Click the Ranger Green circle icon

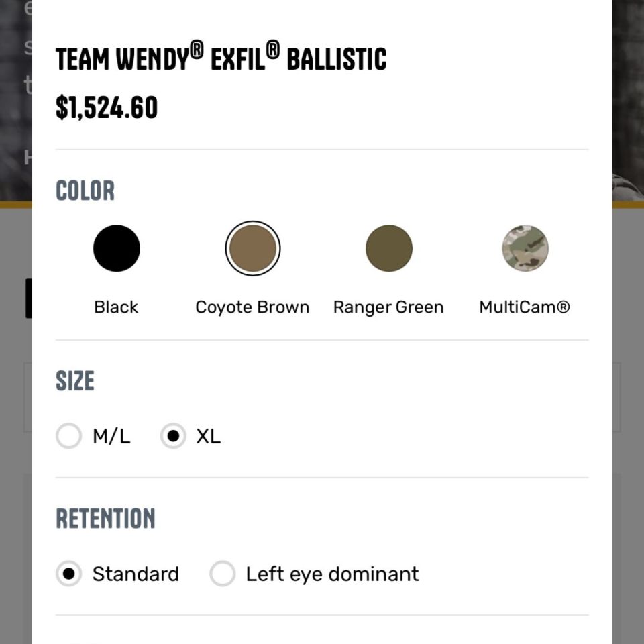(389, 248)
